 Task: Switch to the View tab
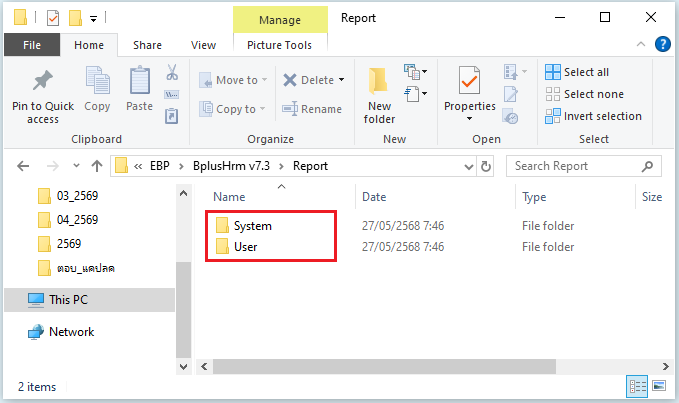203,45
